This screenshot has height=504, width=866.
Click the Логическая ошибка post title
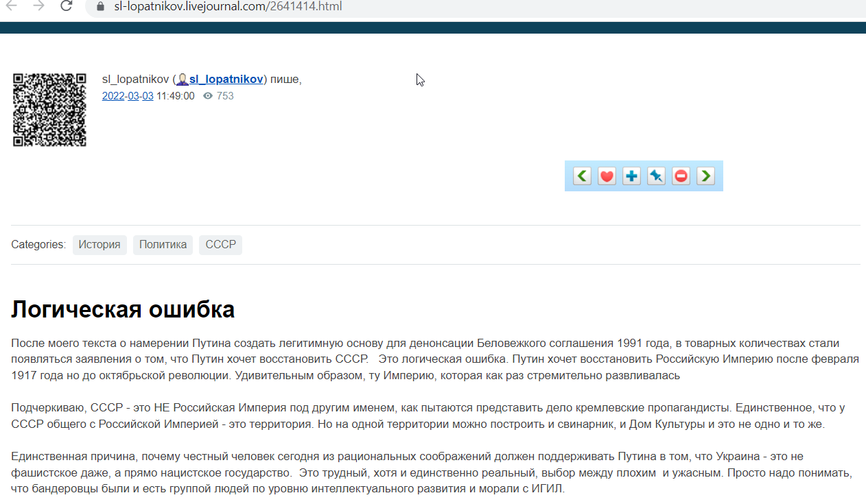pyautogui.click(x=123, y=310)
